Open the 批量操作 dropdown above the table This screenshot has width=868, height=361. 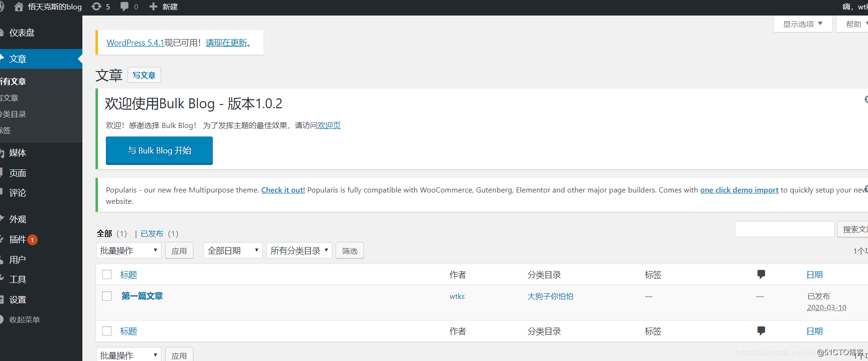(129, 250)
